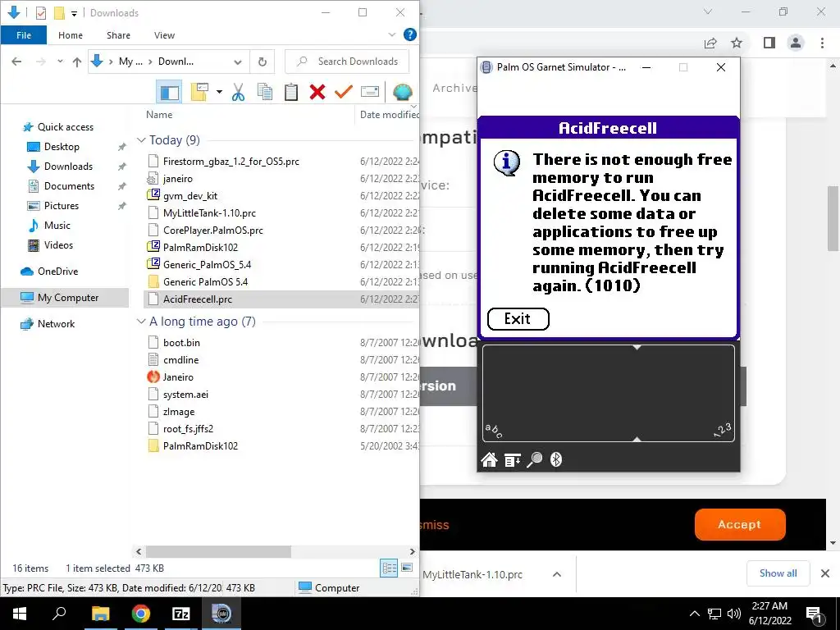
Task: Click the New folder toolbar icon
Action: 199,92
